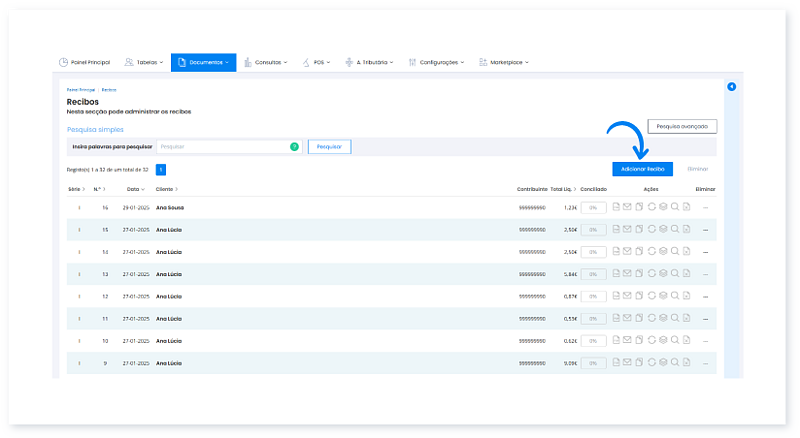The width and height of the screenshot is (800, 438).
Task: Click the Conciliado 0% field for receipt 16
Action: [594, 207]
